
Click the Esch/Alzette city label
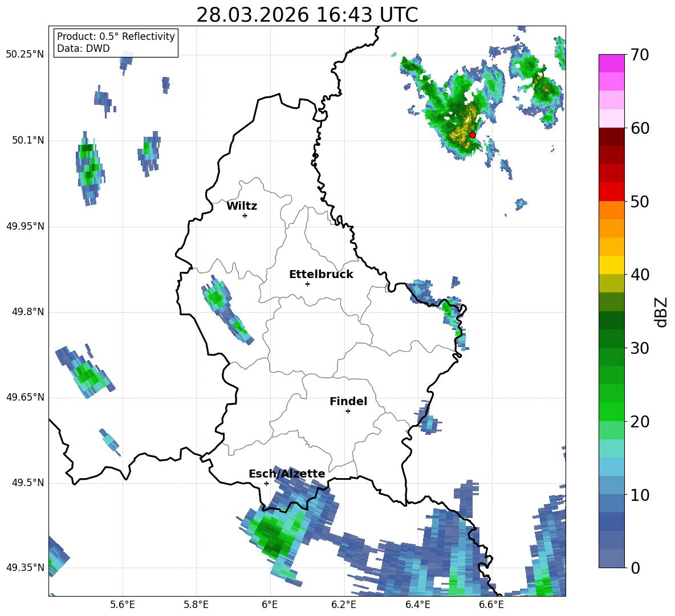[x=287, y=474]
